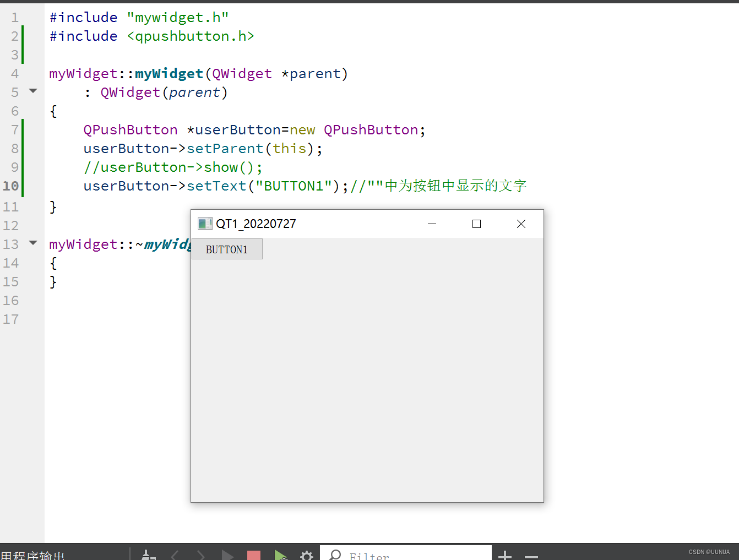Click the QT1_20220727 window title text
Image resolution: width=739 pixels, height=560 pixels.
256,224
